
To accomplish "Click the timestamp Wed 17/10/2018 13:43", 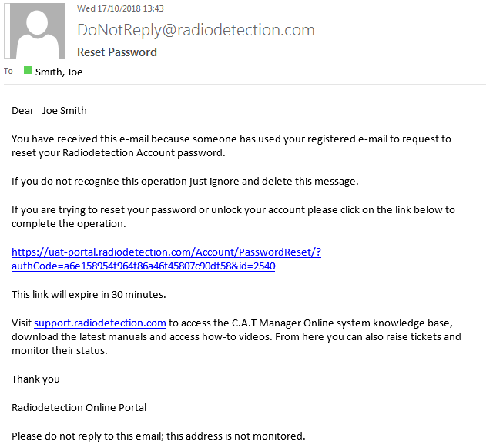I will 120,8.
